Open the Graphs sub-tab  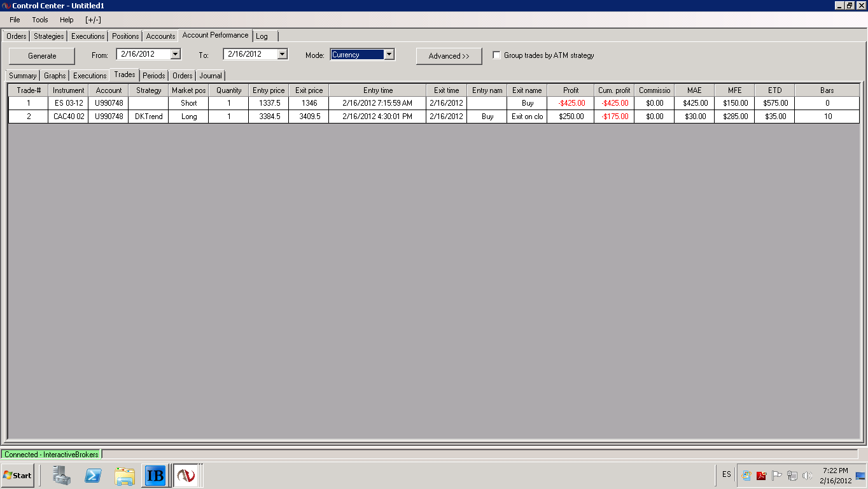pos(55,76)
